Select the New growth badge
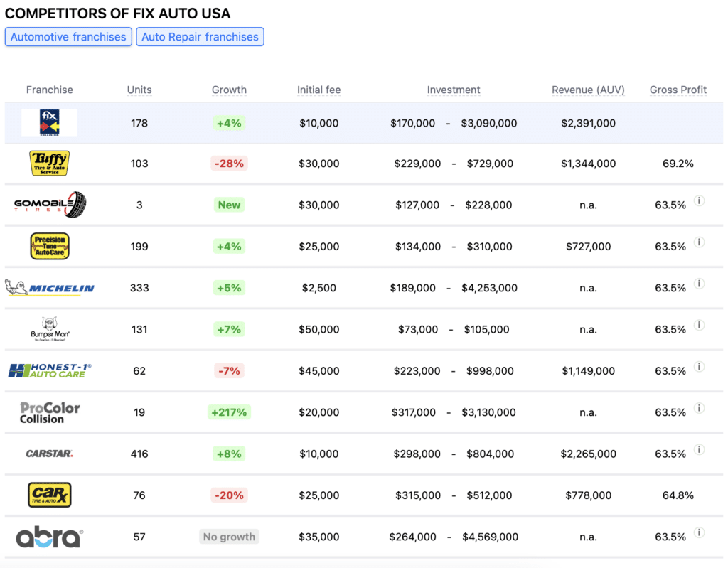 [229, 205]
